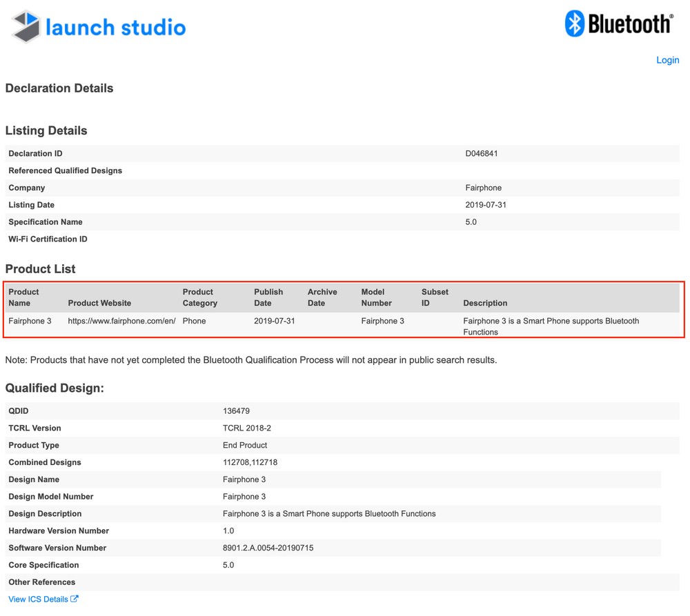Image resolution: width=690 pixels, height=616 pixels.
Task: Click the Core Specification label
Action: 43,566
